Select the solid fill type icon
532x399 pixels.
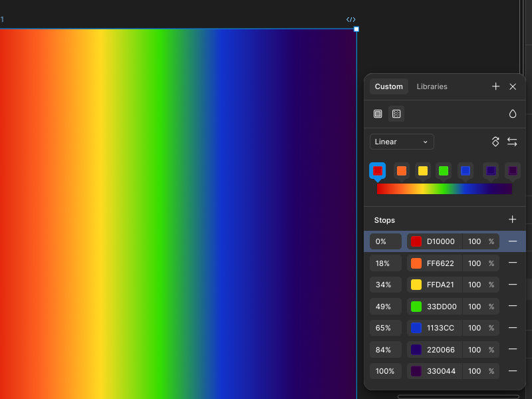pos(378,114)
